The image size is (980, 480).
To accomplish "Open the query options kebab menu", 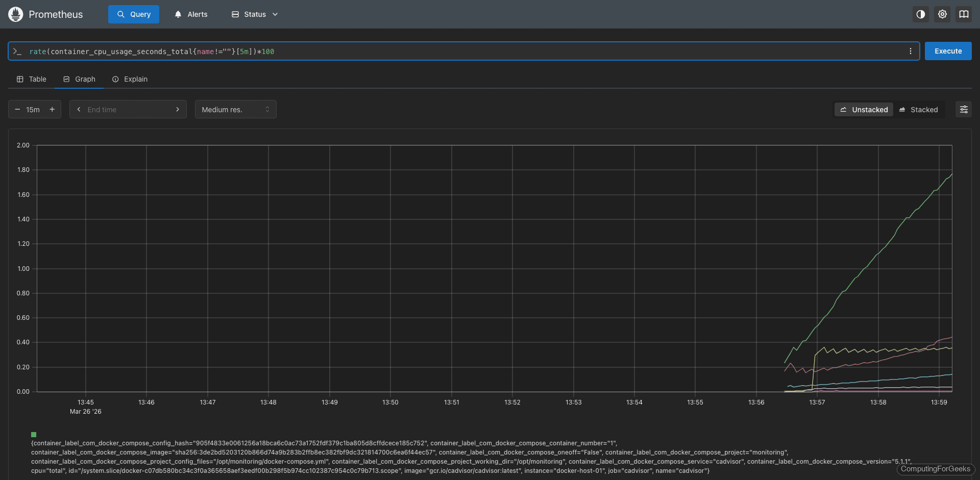I will tap(910, 51).
